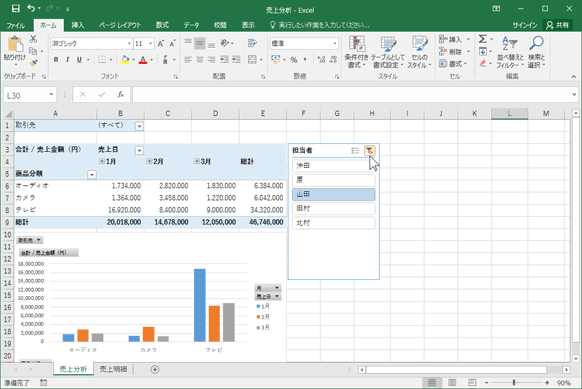Toggle 原 in the 担当者 slicer
The height and width of the screenshot is (389, 582).
click(x=334, y=180)
